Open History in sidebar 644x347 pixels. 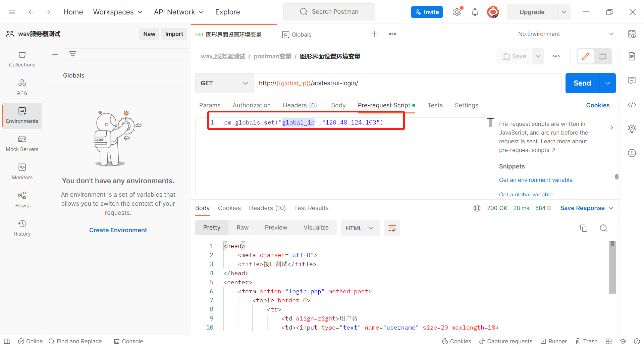tap(22, 228)
